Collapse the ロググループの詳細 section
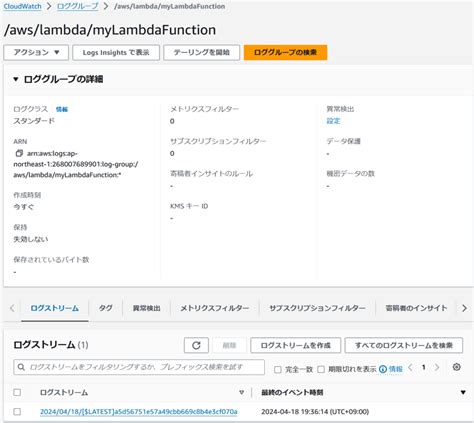Viewport: 474px width, 423px height. 16,79
